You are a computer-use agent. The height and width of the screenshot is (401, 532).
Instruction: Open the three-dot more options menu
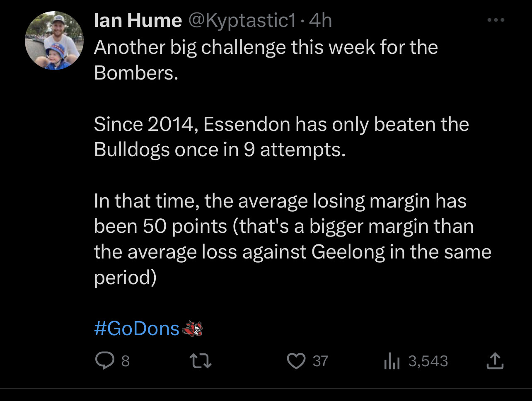[496, 20]
